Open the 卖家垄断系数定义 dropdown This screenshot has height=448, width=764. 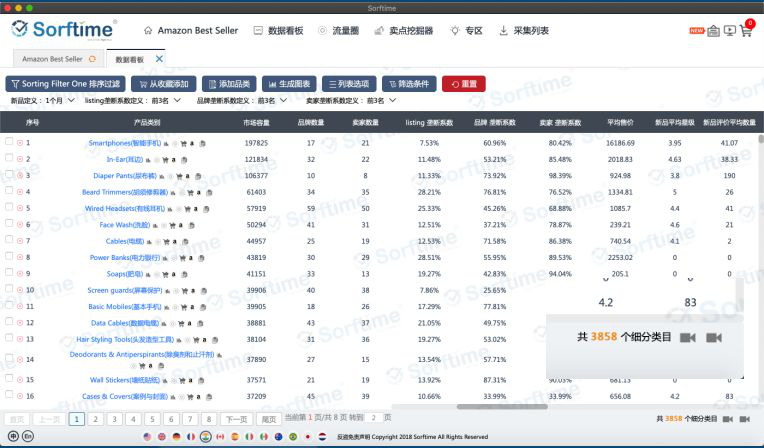(x=351, y=100)
